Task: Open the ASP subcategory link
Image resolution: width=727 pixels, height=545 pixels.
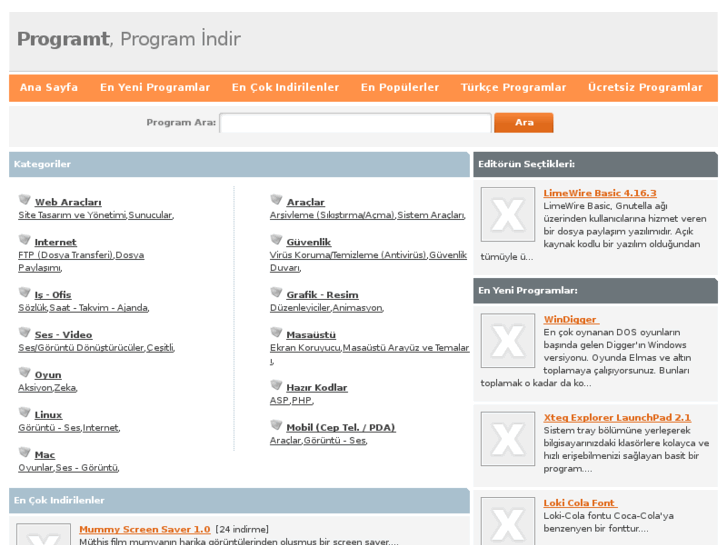Action: [280, 400]
